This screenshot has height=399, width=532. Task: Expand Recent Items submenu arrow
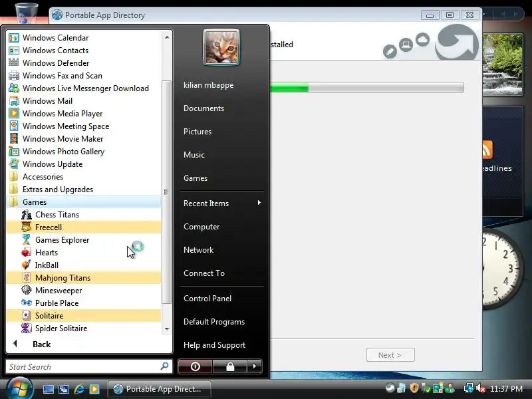(x=259, y=203)
